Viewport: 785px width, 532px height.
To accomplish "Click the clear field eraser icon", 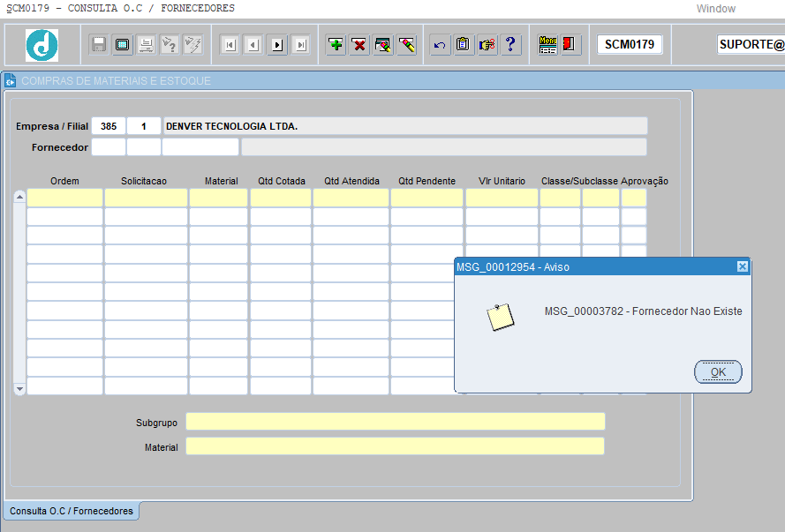I will point(406,44).
